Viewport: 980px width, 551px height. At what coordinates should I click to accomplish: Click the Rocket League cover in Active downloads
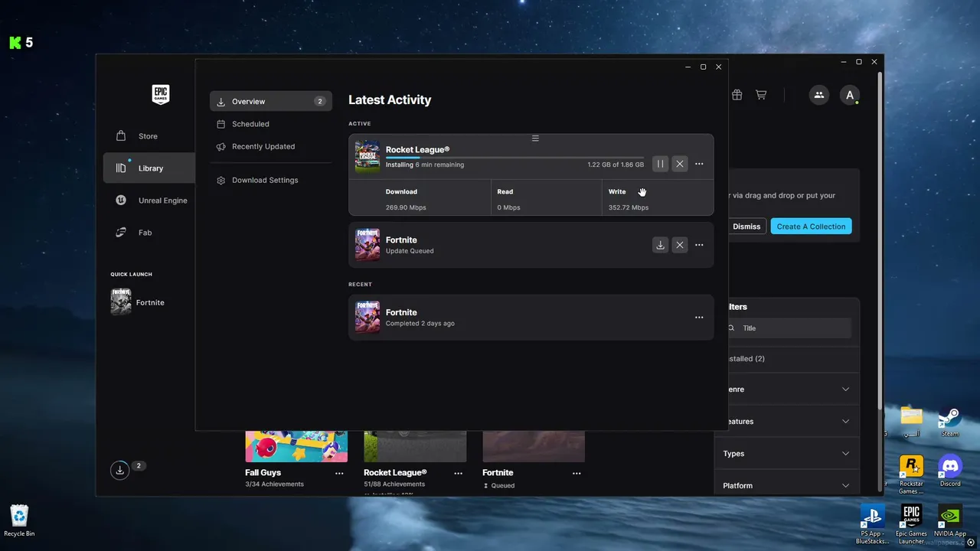tap(367, 157)
